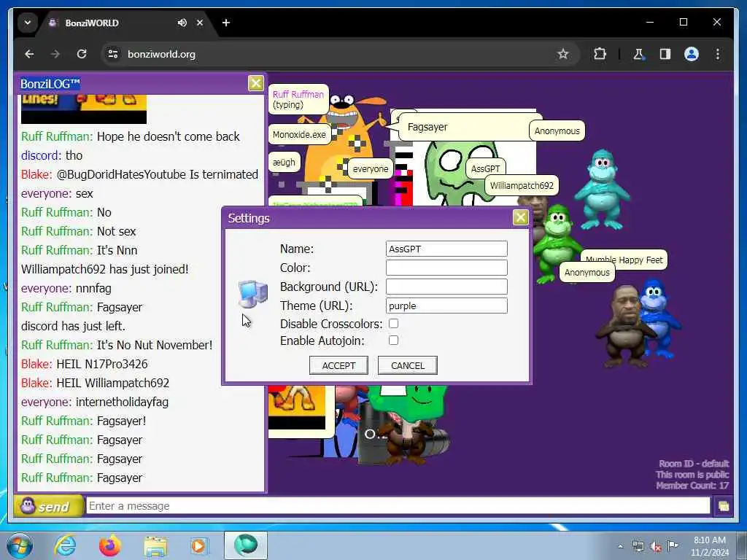Open Chrome Labs flask icon

coord(639,54)
